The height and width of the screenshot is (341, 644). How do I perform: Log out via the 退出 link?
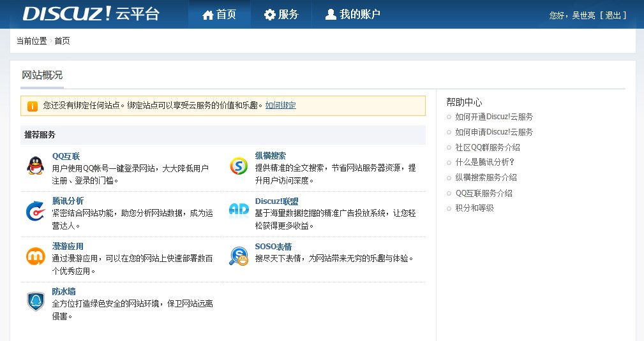(x=613, y=15)
